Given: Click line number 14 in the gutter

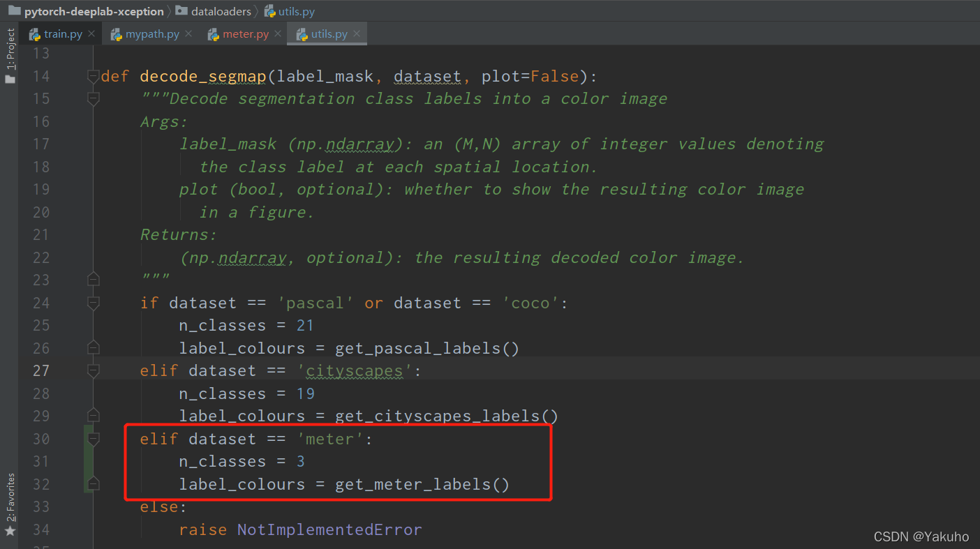Looking at the screenshot, I should [41, 76].
